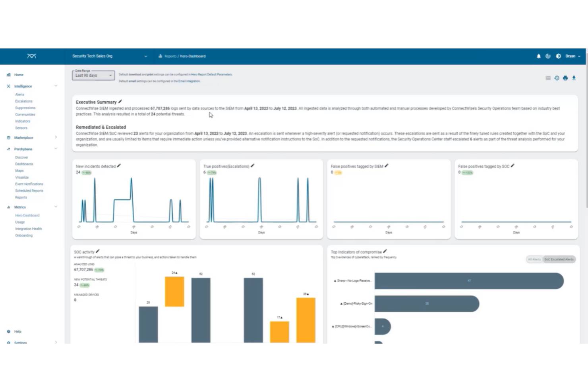Open report history clock icon
The image size is (588, 392).
[557, 78]
